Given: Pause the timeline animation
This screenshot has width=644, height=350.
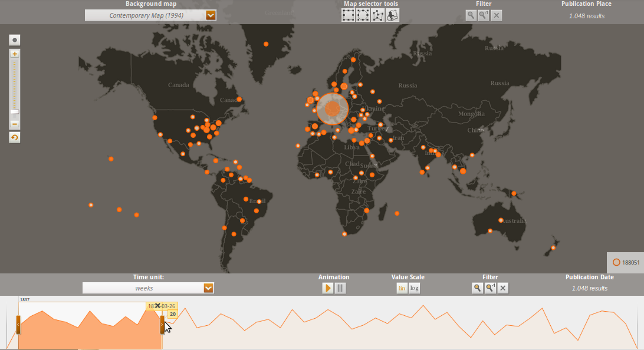Looking at the screenshot, I should point(340,288).
